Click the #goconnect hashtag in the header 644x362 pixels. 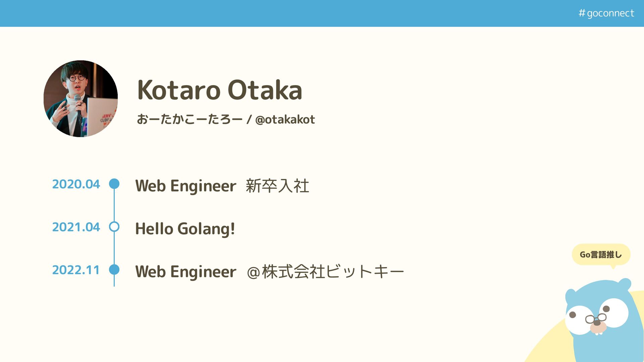606,13
